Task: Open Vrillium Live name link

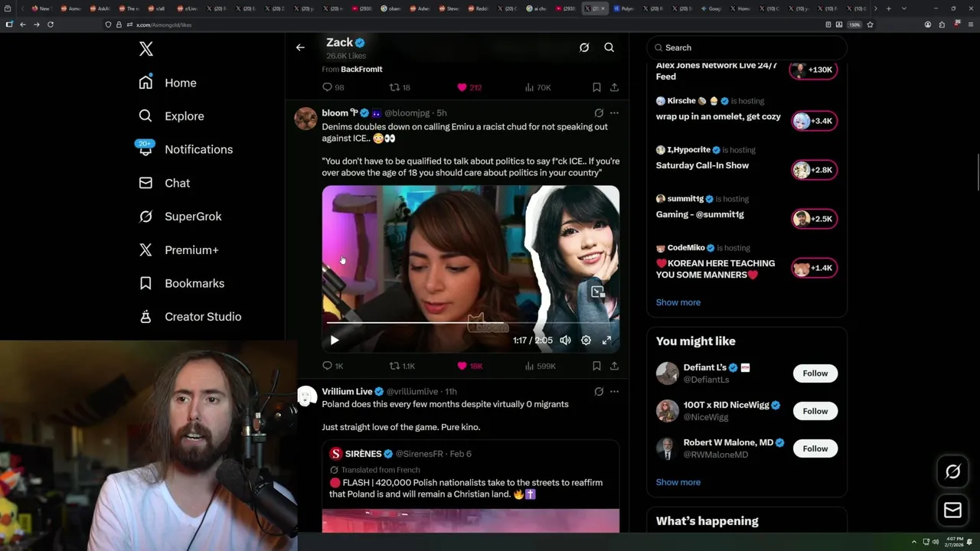Action: point(347,392)
